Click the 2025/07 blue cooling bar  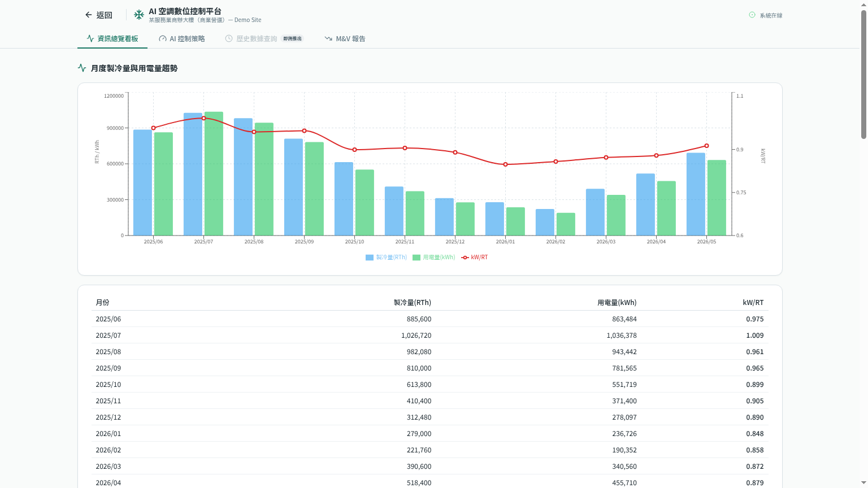pos(193,174)
